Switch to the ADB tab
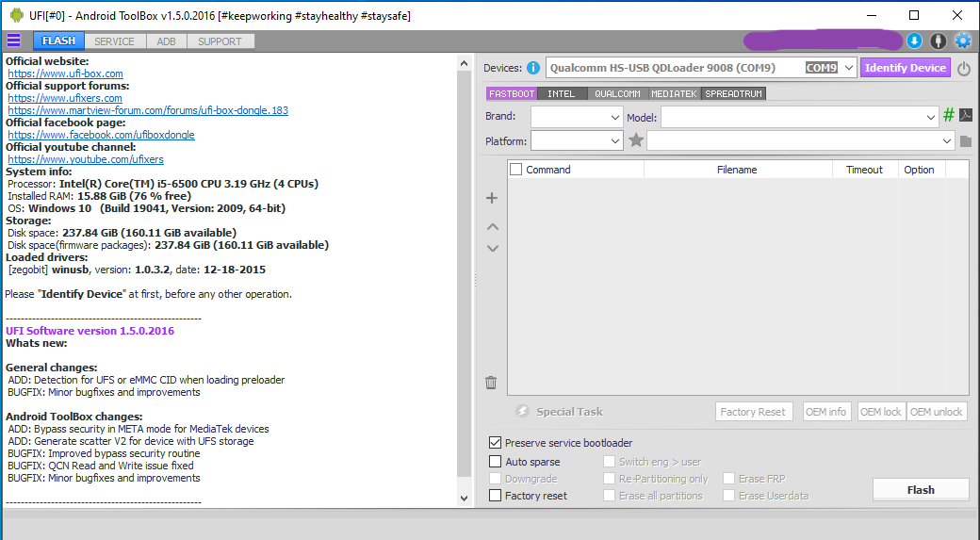This screenshot has height=540, width=980. (166, 41)
